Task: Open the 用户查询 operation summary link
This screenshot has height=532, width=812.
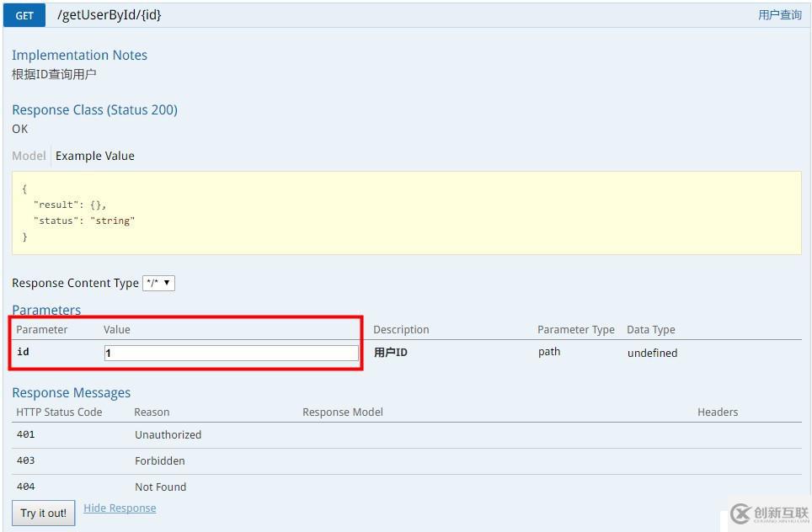Action: pyautogui.click(x=780, y=15)
